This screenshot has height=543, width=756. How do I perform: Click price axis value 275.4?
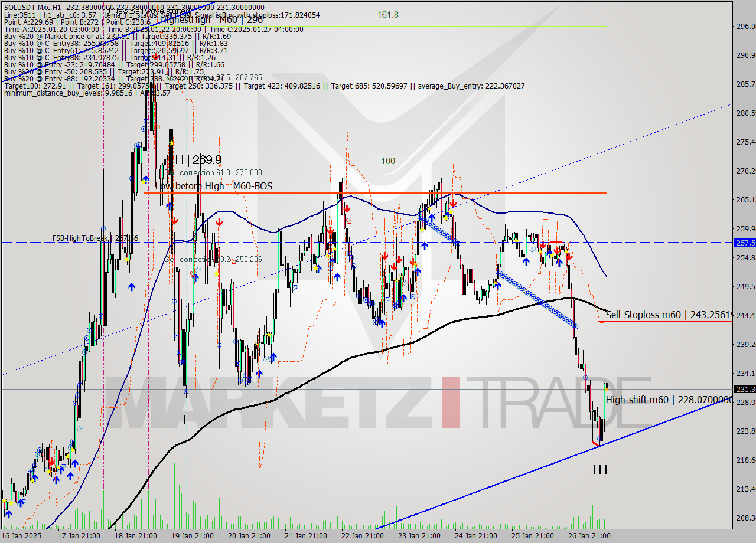coord(745,142)
